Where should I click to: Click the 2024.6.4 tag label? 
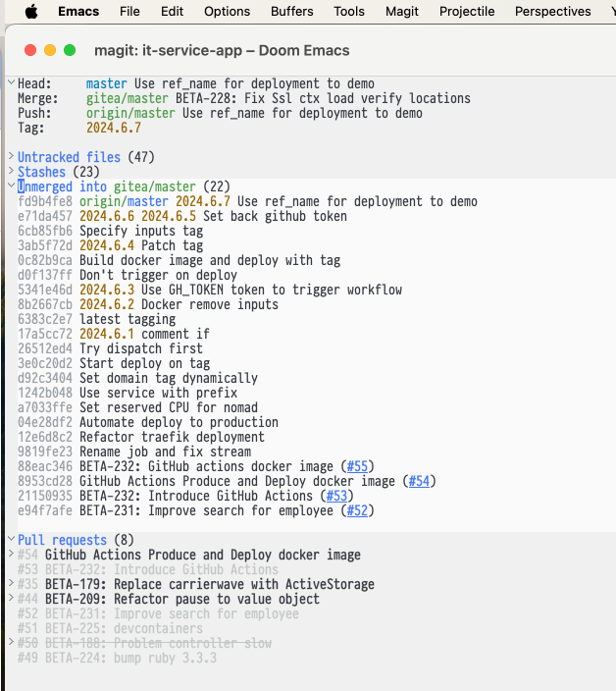(x=107, y=245)
